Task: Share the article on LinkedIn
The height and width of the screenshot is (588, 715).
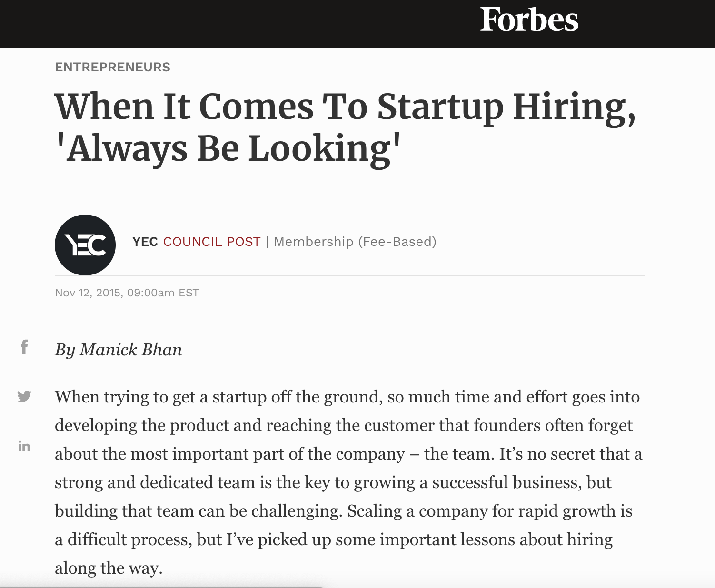Action: pos(23,446)
